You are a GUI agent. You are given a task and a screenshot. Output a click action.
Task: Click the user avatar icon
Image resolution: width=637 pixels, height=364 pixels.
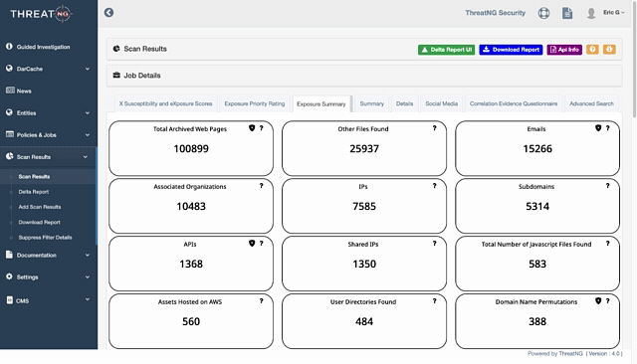point(591,13)
